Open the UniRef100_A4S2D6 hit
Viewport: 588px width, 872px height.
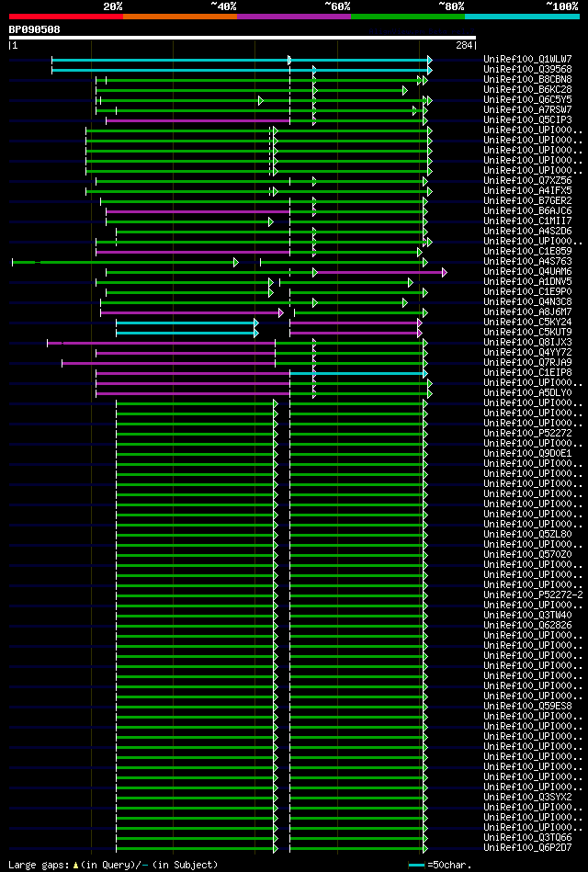click(527, 232)
